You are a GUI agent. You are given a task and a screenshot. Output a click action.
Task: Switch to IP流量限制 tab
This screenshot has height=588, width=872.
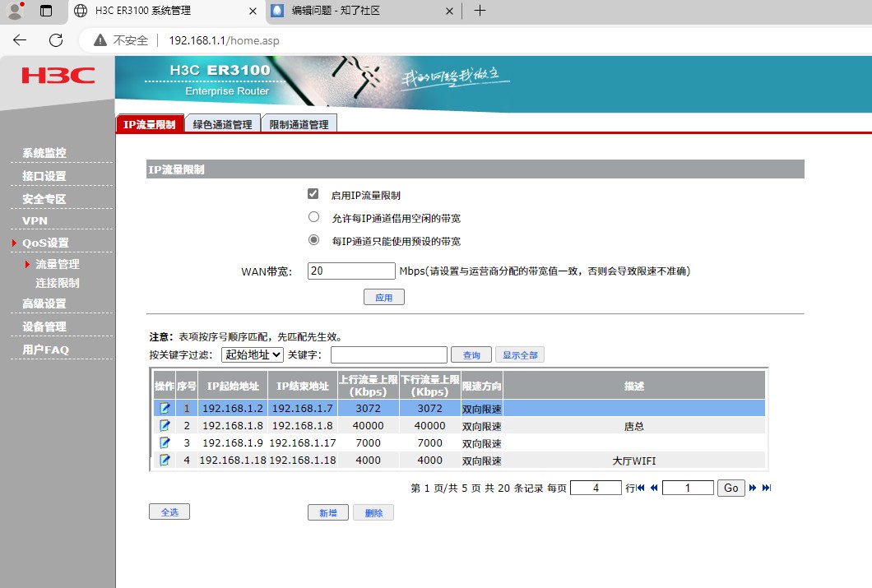point(150,124)
